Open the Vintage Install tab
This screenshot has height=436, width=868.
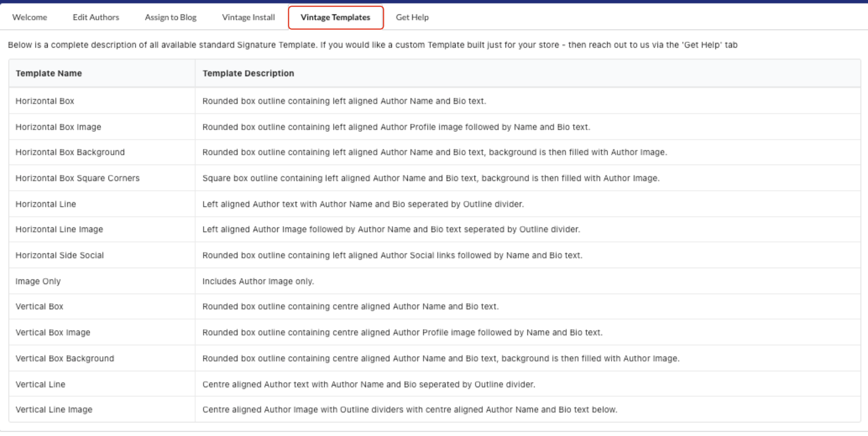(x=248, y=17)
